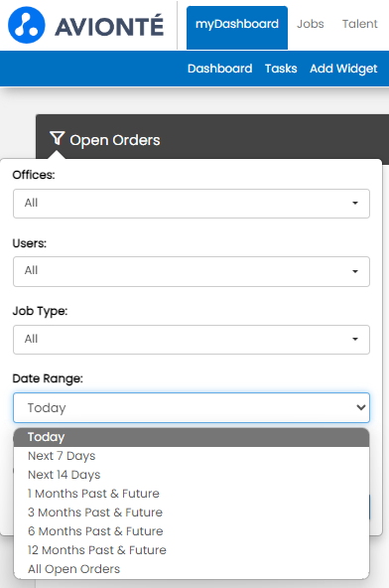The width and height of the screenshot is (389, 588).
Task: Click the Offices dropdown caret arrow
Action: point(355,204)
